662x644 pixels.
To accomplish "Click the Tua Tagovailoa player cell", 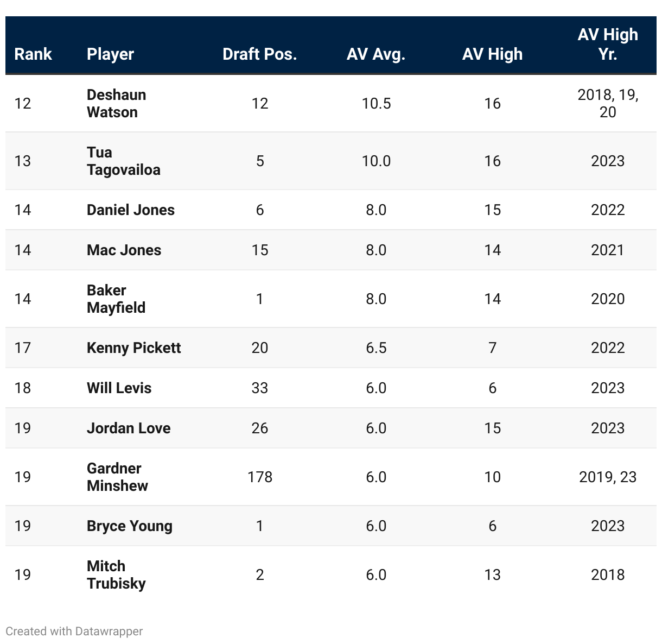I will tap(123, 161).
